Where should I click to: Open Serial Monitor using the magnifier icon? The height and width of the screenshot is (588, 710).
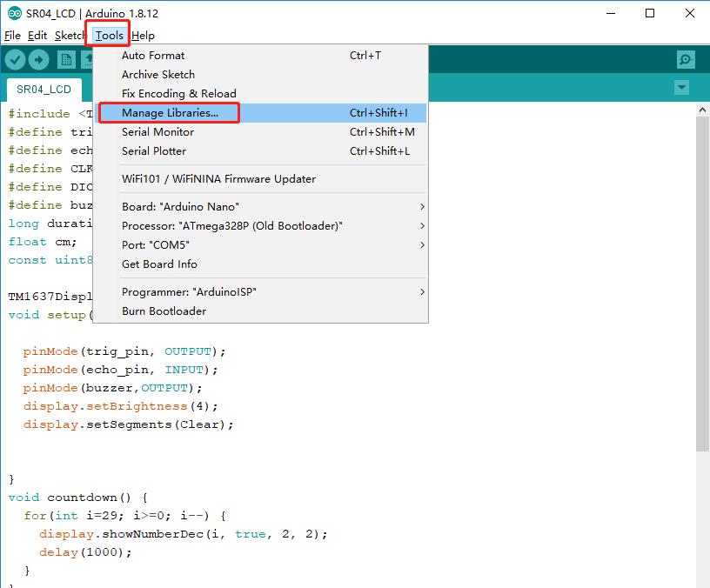(x=686, y=59)
